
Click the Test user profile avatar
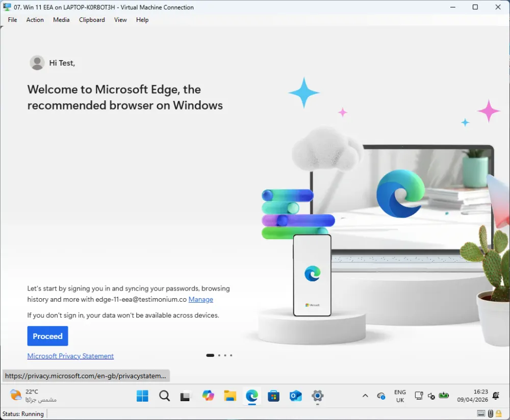(x=37, y=63)
